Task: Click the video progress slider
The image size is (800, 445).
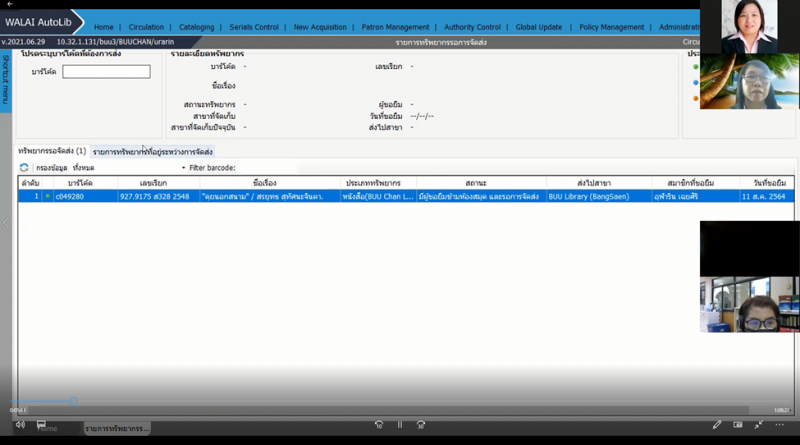Action: pyautogui.click(x=400, y=408)
